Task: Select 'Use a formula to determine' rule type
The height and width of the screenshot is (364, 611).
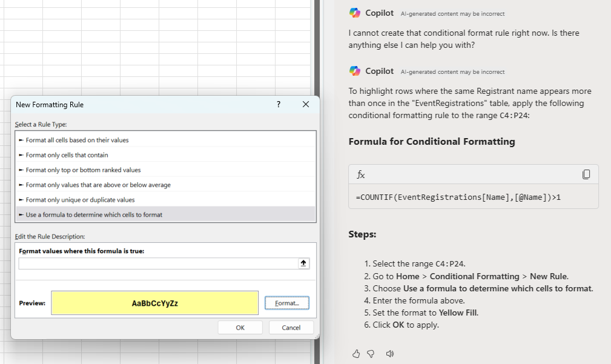Action: (165, 214)
